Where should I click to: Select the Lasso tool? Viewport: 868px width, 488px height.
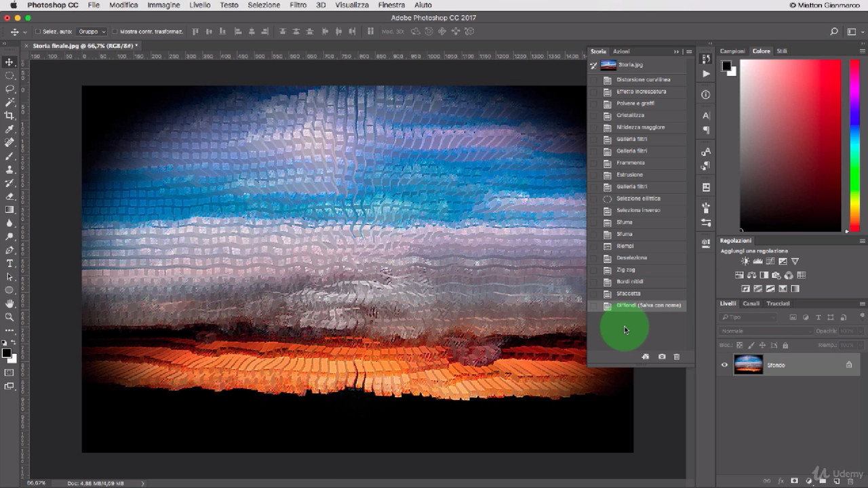pos(9,89)
